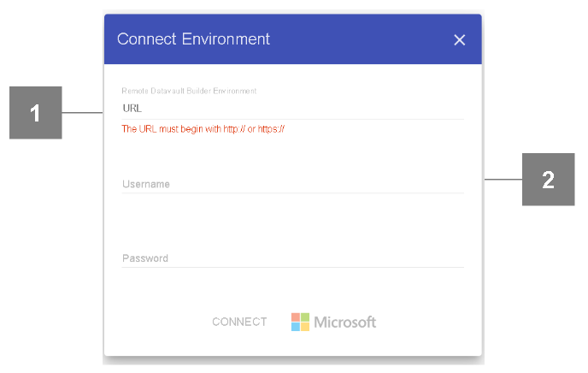The height and width of the screenshot is (373, 588).
Task: Click the Remote Datavault Builder Environment label
Action: [x=189, y=91]
